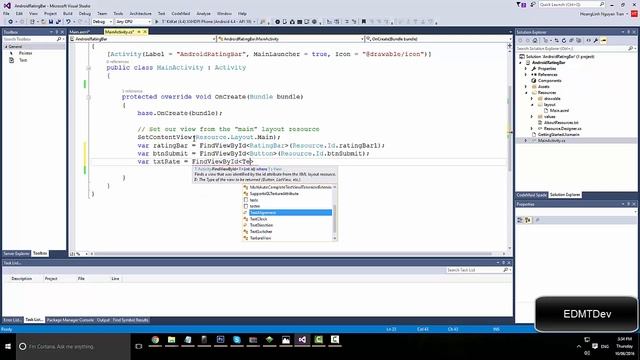Select Resource.Designer.cs in Solution Explorer
The width and height of the screenshot is (640, 360).
(x=562, y=129)
